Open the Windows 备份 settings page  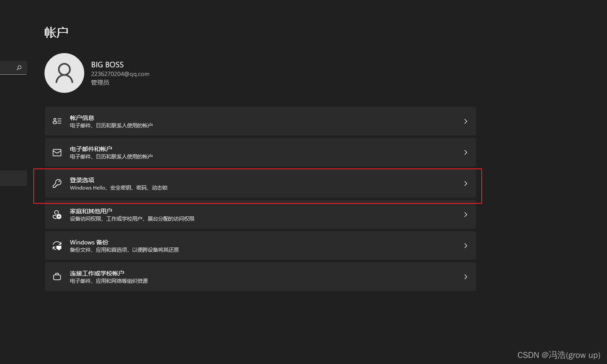(261, 246)
